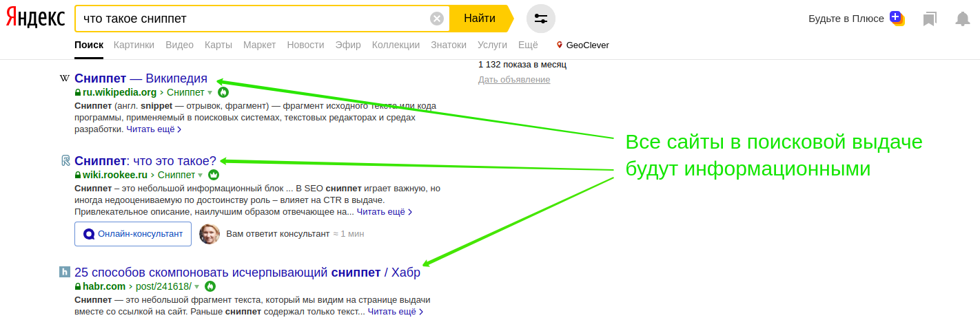
Task: Open the Ещё menu
Action: (x=527, y=45)
